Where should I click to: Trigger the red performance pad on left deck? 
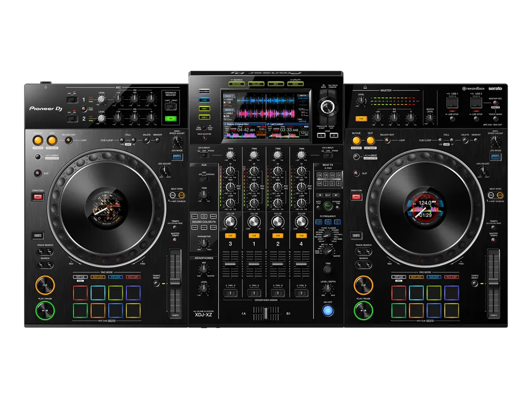[81, 293]
